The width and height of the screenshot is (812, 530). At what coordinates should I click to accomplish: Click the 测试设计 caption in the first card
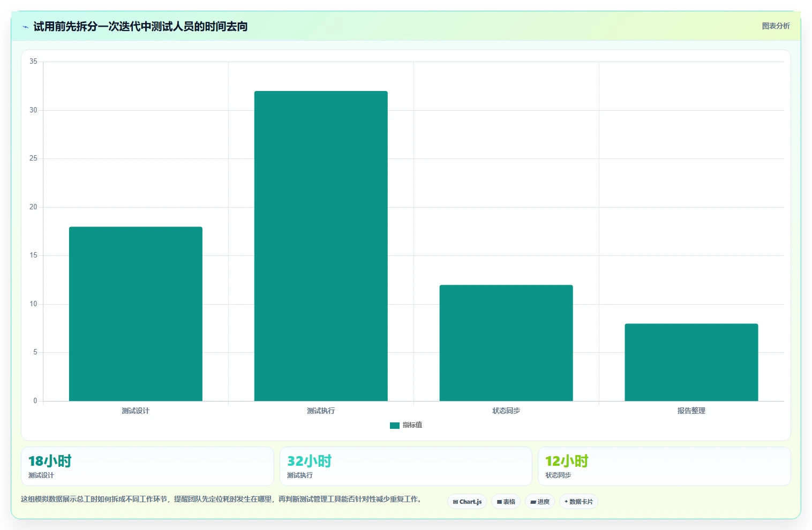[x=41, y=475]
